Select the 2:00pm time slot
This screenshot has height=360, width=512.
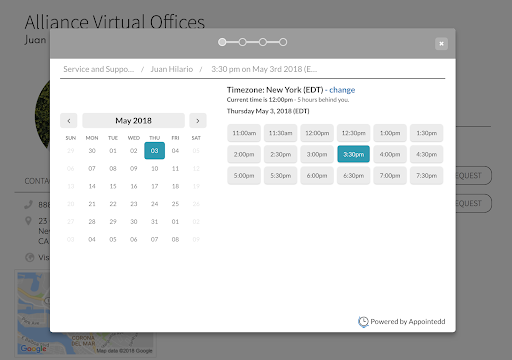tap(244, 154)
